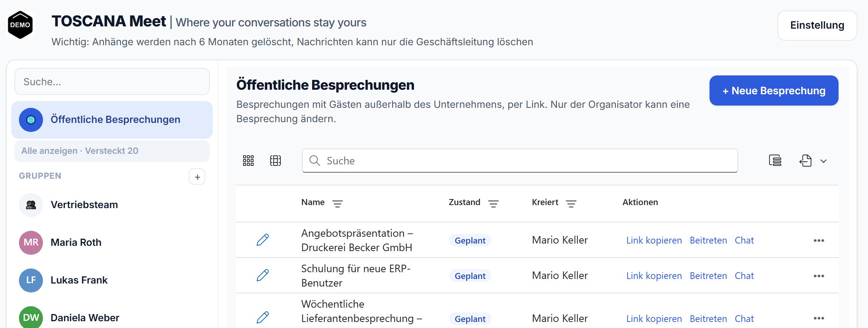Click the sidebar Suche... search field
The height and width of the screenshot is (328, 868).
112,81
